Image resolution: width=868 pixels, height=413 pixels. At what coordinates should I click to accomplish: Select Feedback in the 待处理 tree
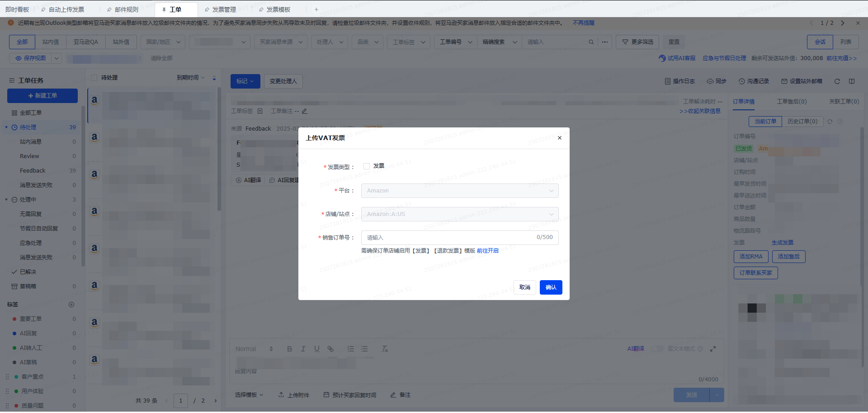33,171
